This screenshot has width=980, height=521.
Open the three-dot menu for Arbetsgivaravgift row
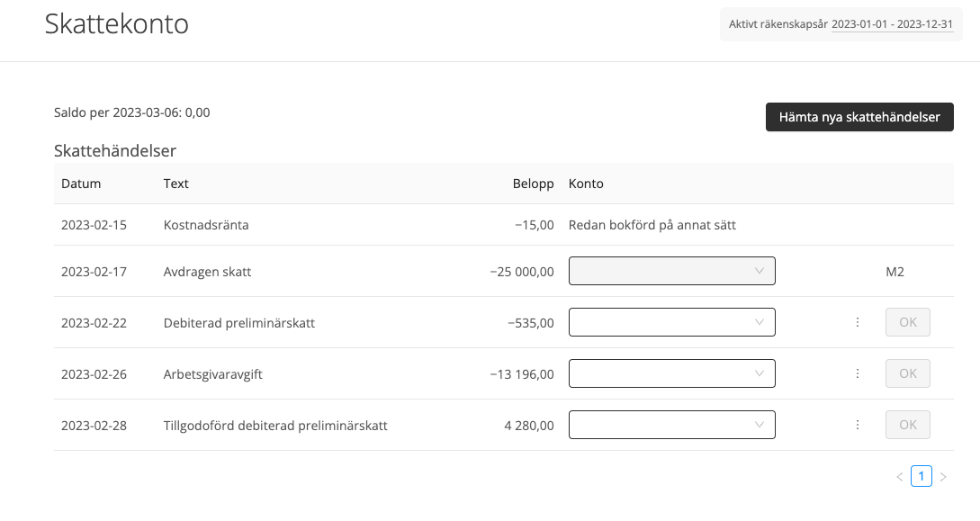point(858,373)
